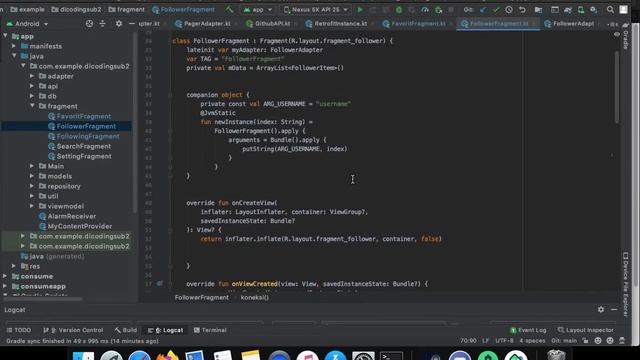Expand the viewmodel folder arrow
Image resolution: width=640 pixels, height=360 pixels.
pyautogui.click(x=32, y=206)
